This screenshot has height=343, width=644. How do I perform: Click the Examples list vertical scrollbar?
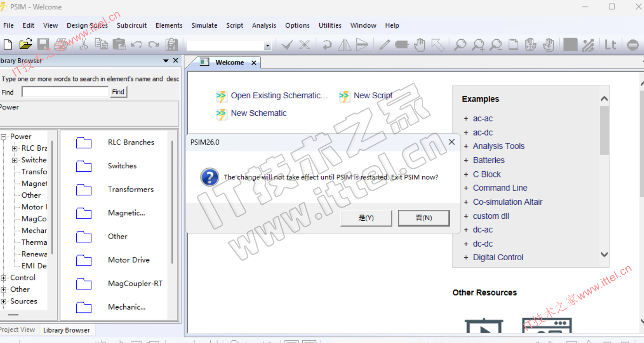click(604, 179)
